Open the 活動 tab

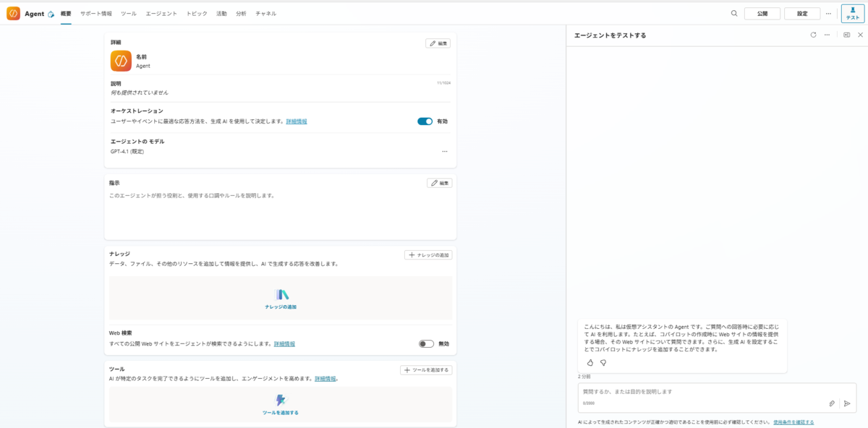[x=221, y=14]
